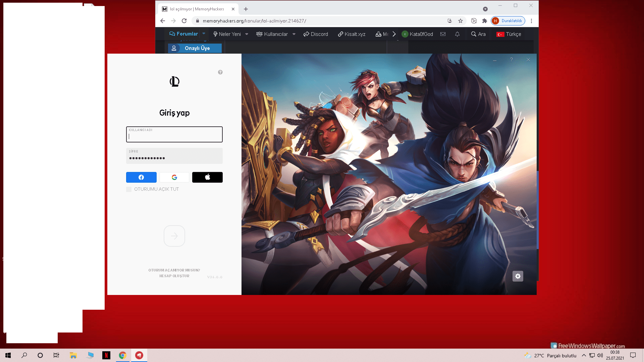Select the 'lol açılmıyor | MemoryHackers' tab
The height and width of the screenshot is (362, 644).
click(x=198, y=9)
